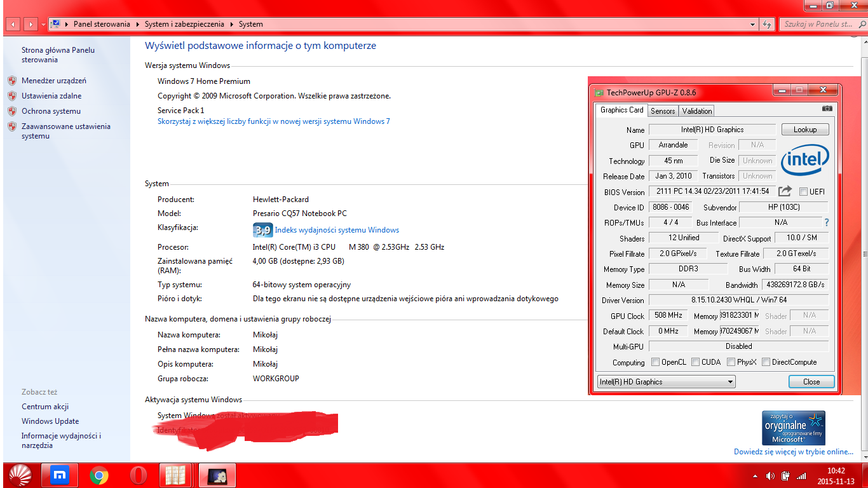Expand the arrow after Panel sterowania breadcrumb
The width and height of the screenshot is (868, 488).
pos(137,24)
